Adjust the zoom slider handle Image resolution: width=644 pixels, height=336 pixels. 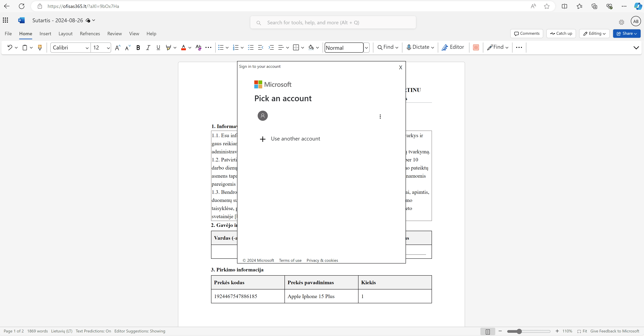(x=519, y=331)
